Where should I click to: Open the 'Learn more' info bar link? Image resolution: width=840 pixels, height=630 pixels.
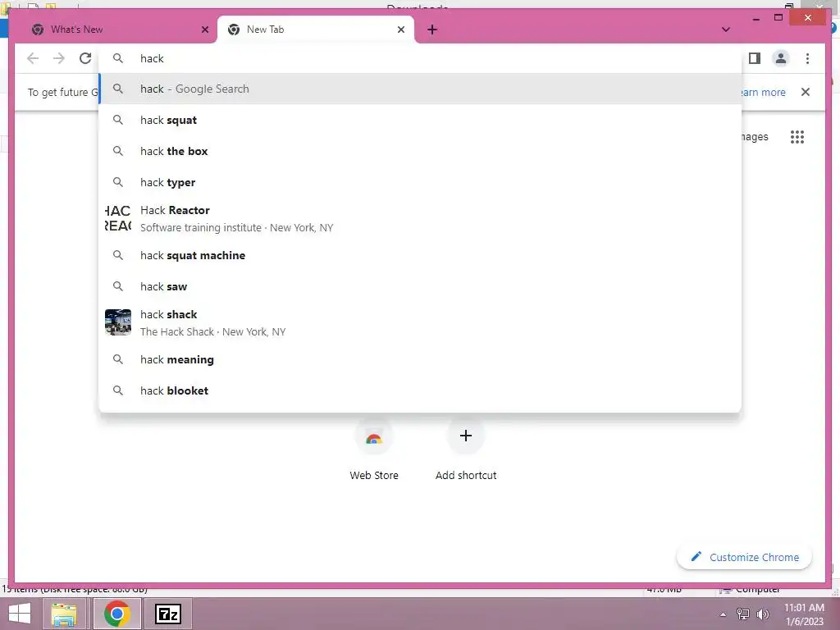763,92
